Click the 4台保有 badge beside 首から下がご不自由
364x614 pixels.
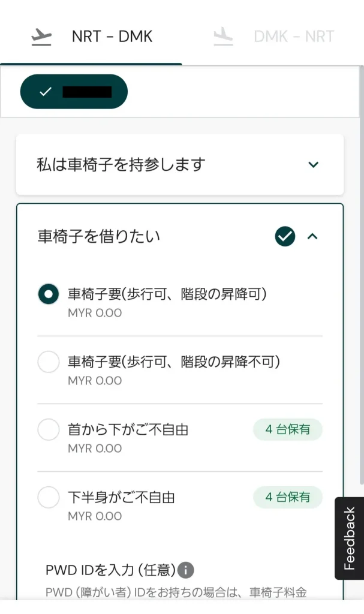pos(287,429)
